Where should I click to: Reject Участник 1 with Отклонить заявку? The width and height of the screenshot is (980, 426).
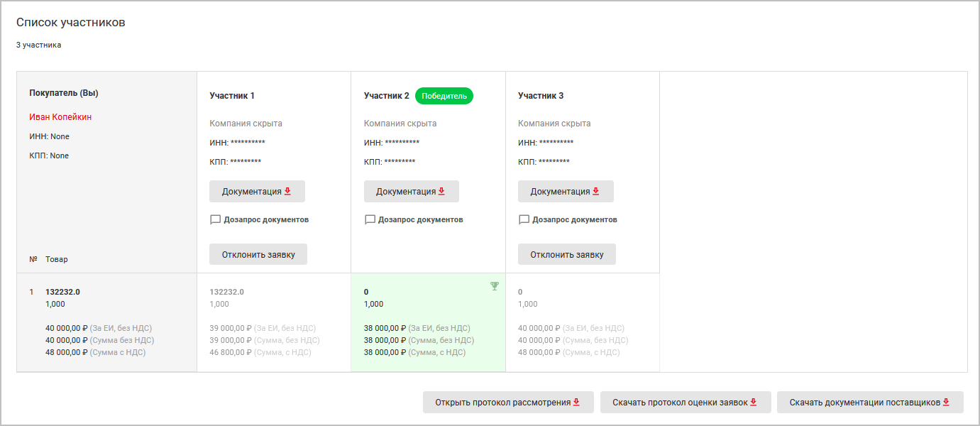coord(258,254)
